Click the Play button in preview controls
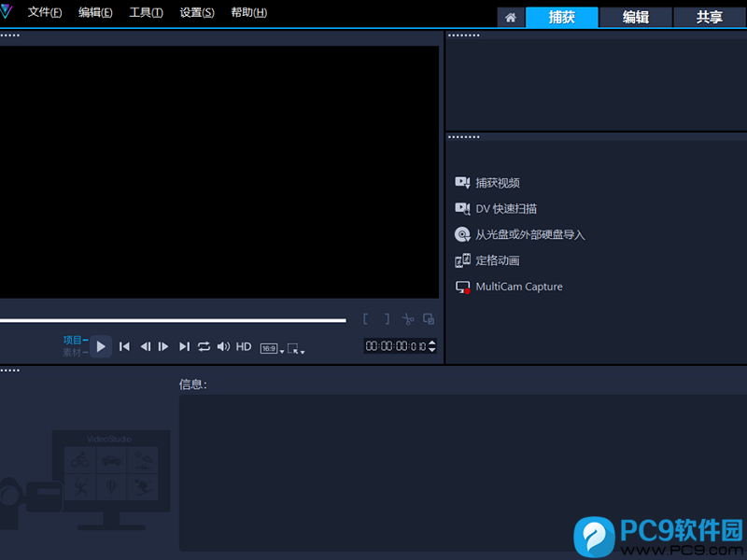The height and width of the screenshot is (560, 747). coord(101,346)
